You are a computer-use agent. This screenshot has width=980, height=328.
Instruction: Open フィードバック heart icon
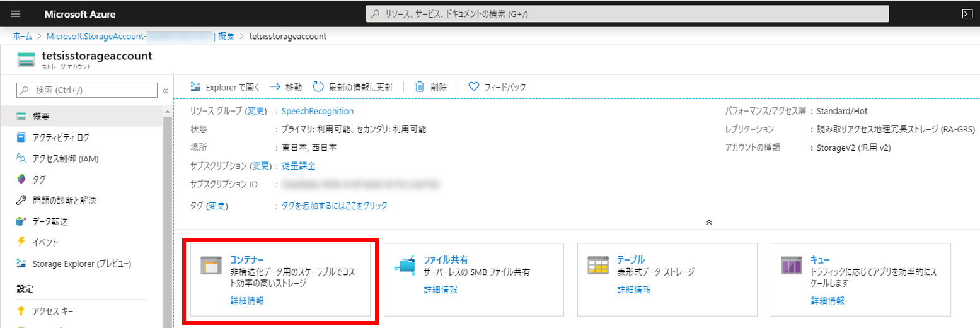coord(475,87)
